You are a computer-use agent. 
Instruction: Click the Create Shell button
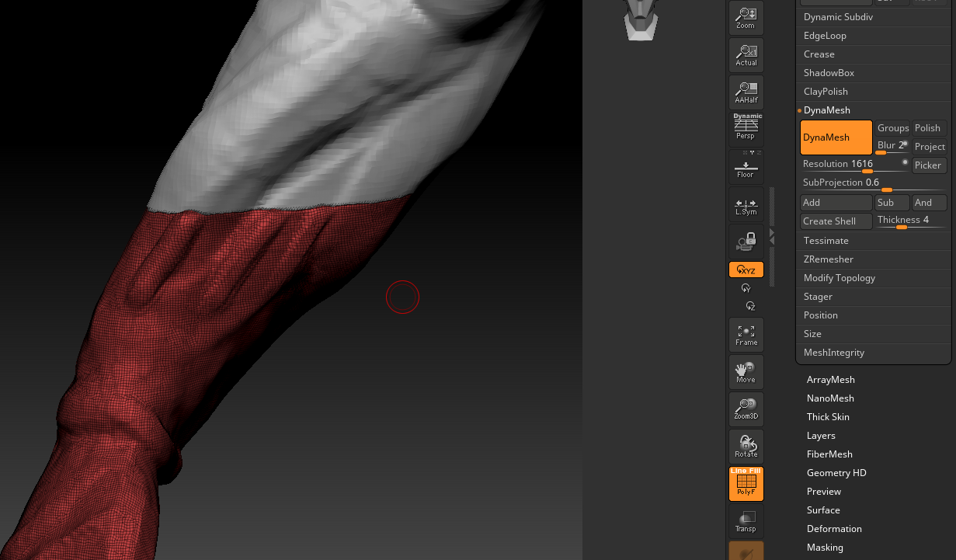pyautogui.click(x=836, y=221)
